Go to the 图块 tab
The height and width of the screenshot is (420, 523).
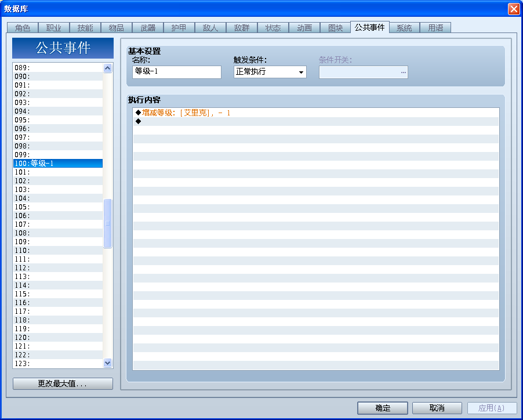click(x=336, y=28)
